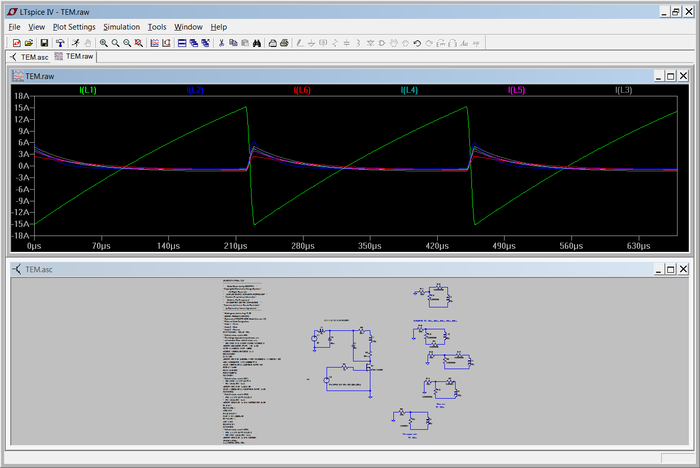Image resolution: width=700 pixels, height=468 pixels.
Task: Open the Tools menu
Action: 157,27
